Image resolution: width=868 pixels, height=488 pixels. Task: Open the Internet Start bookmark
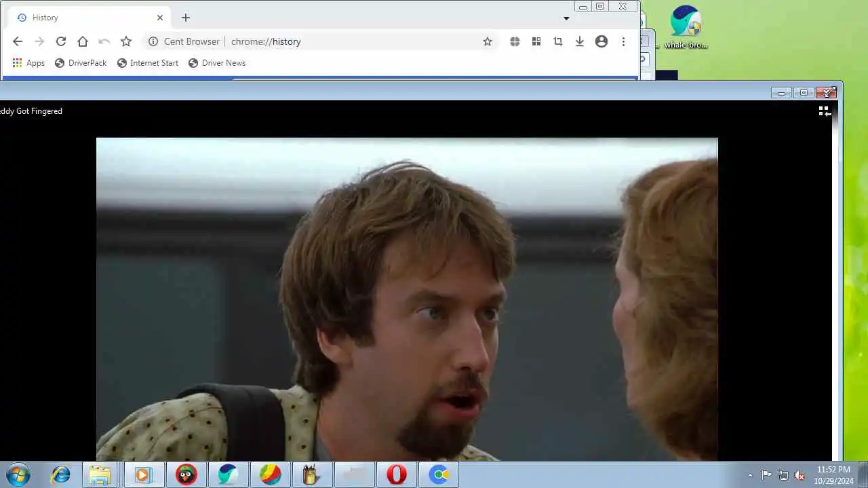click(148, 63)
